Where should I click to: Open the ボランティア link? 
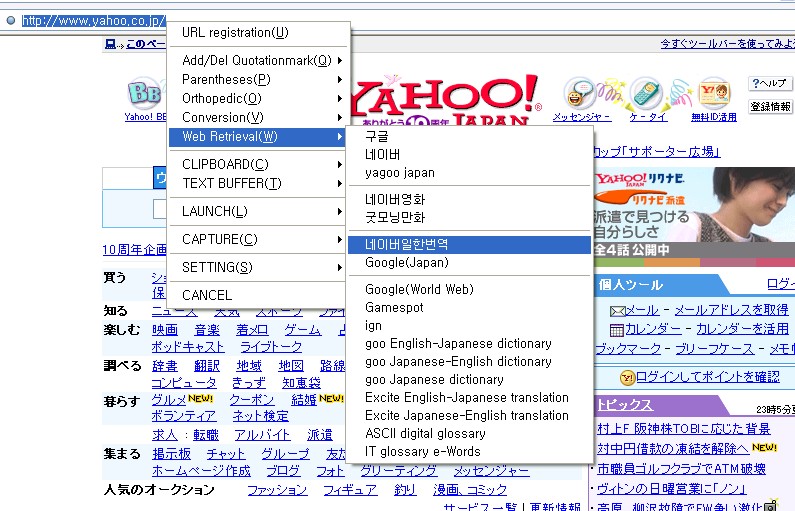click(184, 416)
